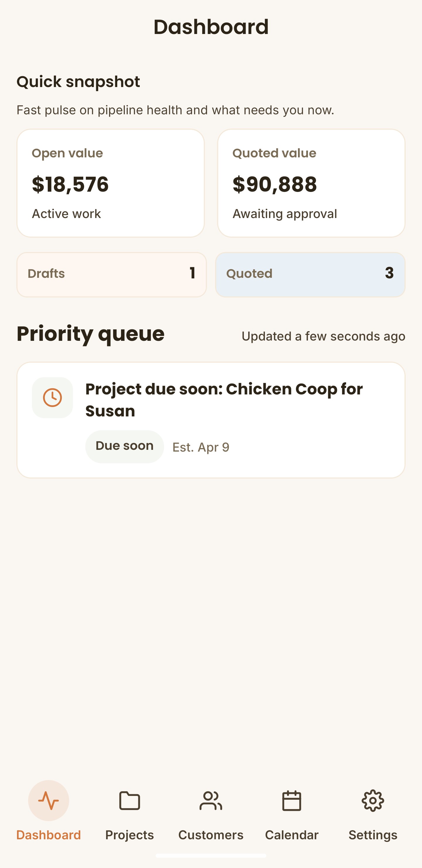
Task: Tap the $90,888 quoted amount
Action: point(275,184)
